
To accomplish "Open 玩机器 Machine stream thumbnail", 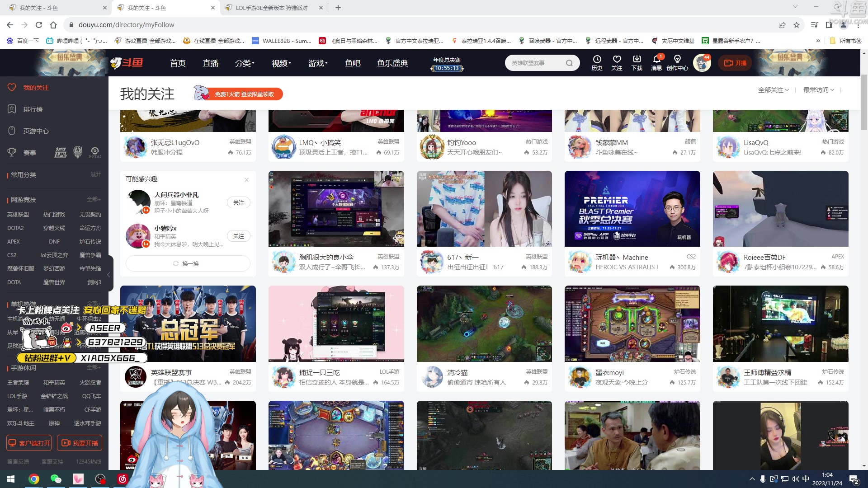I will pos(632,209).
